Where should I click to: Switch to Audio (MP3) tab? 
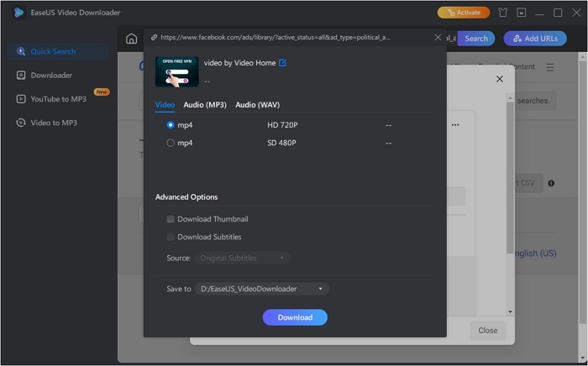click(205, 105)
